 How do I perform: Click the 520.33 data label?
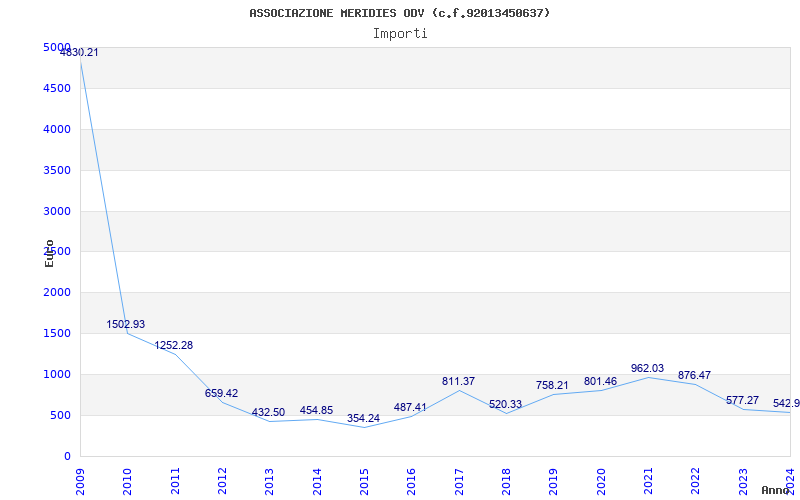point(505,405)
